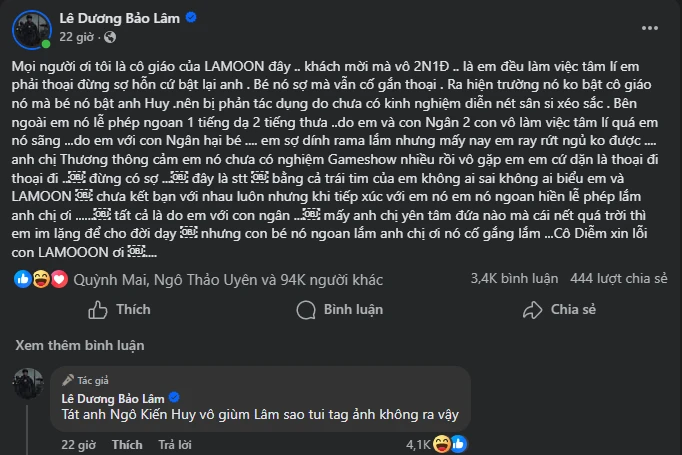Click the haha reaction on the comment

(441, 443)
